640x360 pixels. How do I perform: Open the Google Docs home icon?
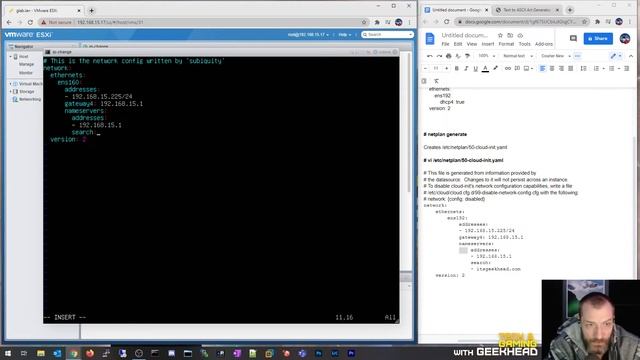tap(430, 39)
